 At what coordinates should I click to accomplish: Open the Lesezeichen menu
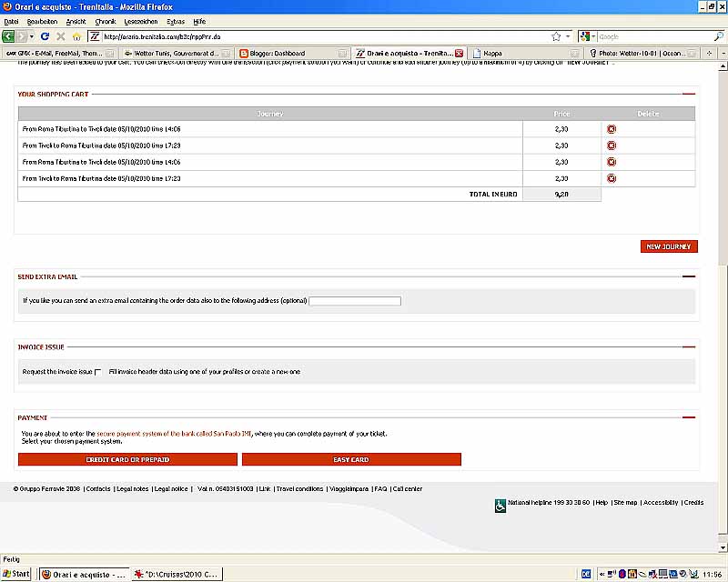pyautogui.click(x=141, y=21)
